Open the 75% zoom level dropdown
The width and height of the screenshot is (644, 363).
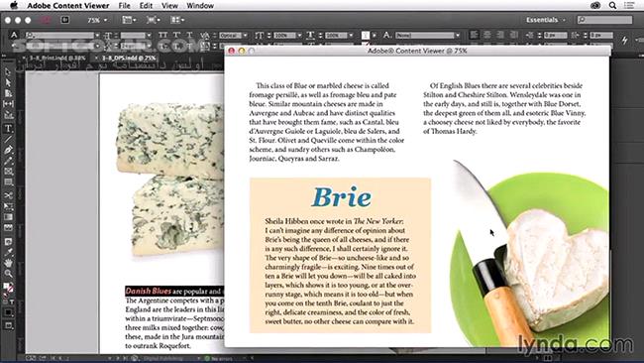pos(97,20)
